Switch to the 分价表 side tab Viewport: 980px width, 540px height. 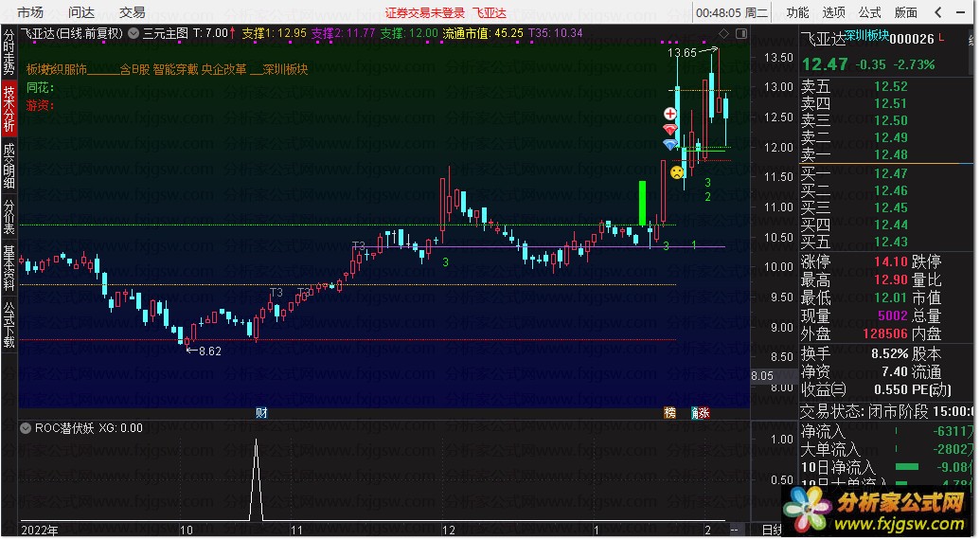(x=9, y=216)
